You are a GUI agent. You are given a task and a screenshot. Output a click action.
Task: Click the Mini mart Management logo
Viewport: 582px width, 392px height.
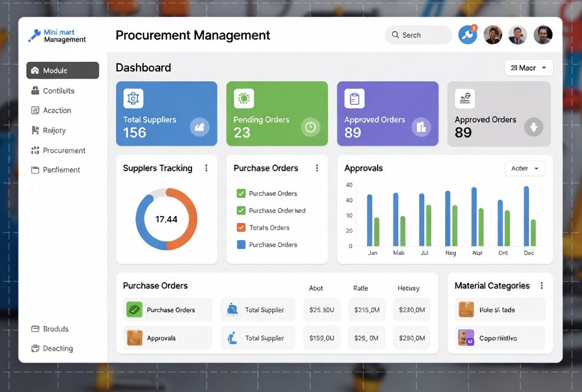(x=57, y=36)
